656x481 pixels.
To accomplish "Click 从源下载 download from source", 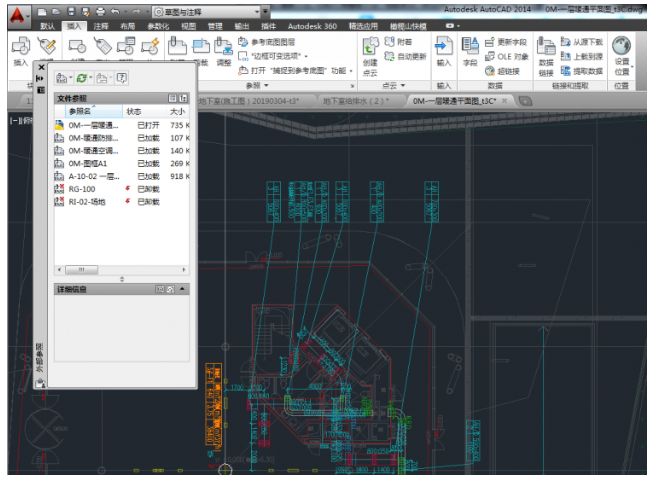I will [582, 41].
